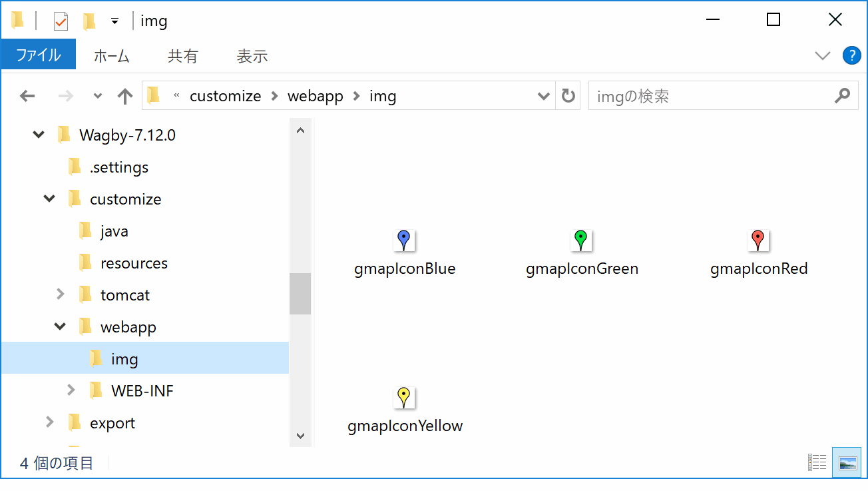Collapse the customize tree node
This screenshot has width=868, height=491.
click(x=49, y=199)
